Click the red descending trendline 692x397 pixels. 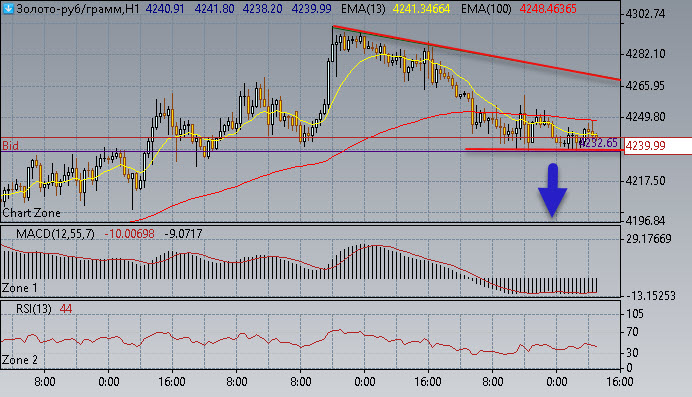click(477, 53)
